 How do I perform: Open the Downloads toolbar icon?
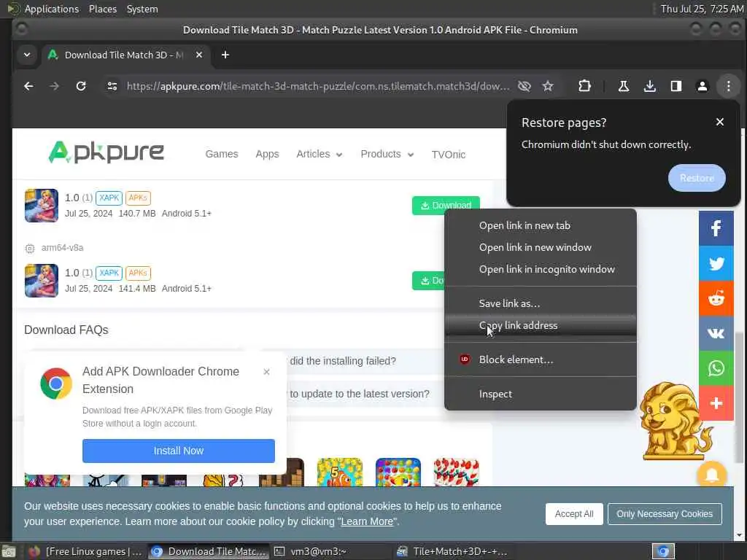650,86
